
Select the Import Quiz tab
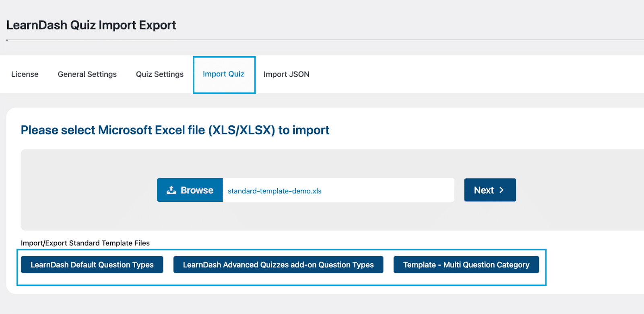click(224, 74)
